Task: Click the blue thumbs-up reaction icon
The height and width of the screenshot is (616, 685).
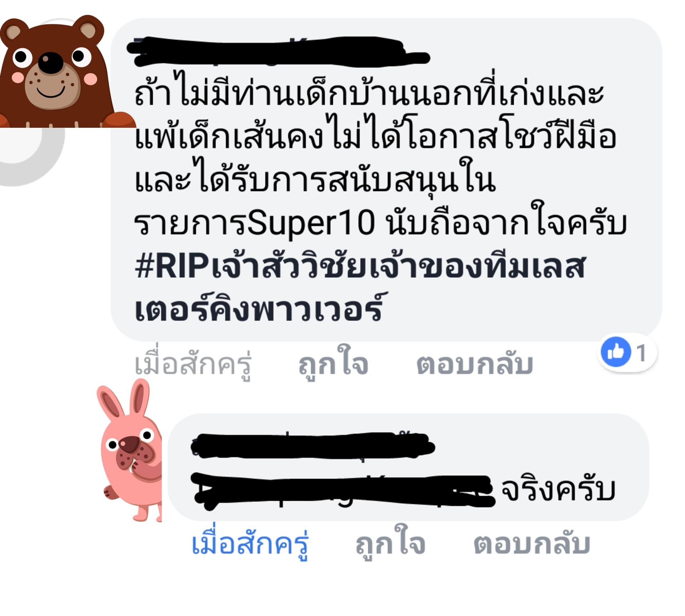Action: click(x=616, y=352)
